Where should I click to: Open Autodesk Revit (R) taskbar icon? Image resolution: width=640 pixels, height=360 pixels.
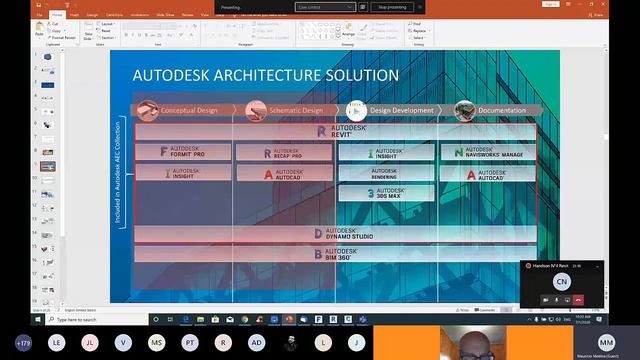[333, 320]
